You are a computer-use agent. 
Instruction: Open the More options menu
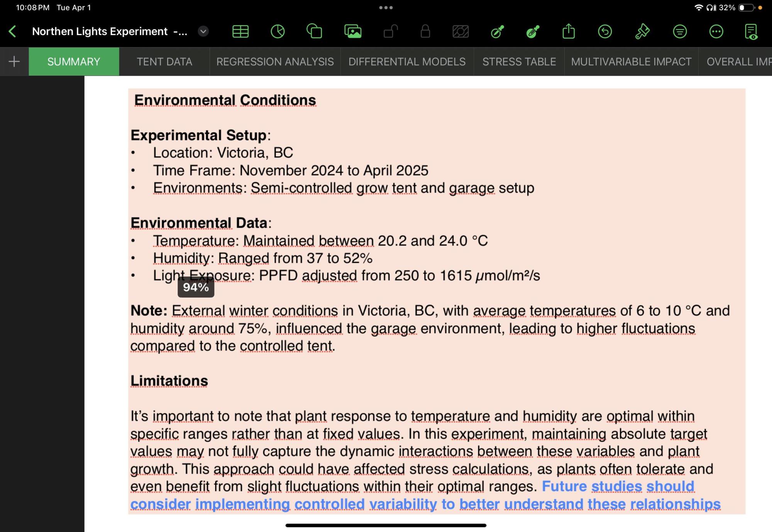click(x=716, y=31)
